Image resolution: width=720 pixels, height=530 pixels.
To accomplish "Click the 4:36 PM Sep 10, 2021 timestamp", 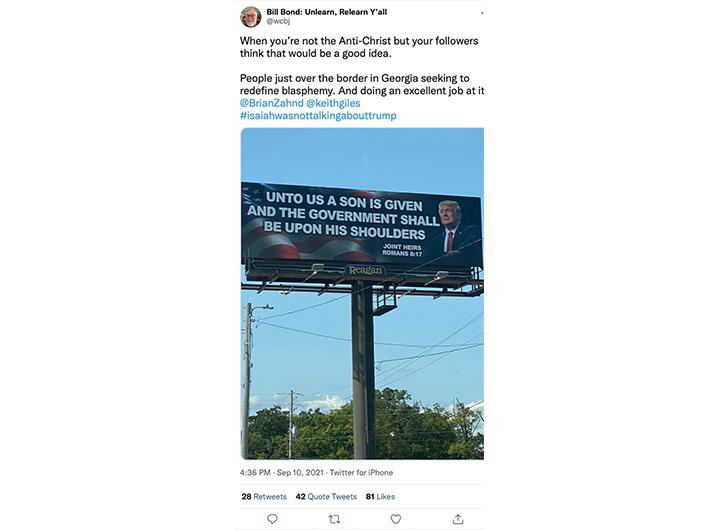I will (x=281, y=473).
